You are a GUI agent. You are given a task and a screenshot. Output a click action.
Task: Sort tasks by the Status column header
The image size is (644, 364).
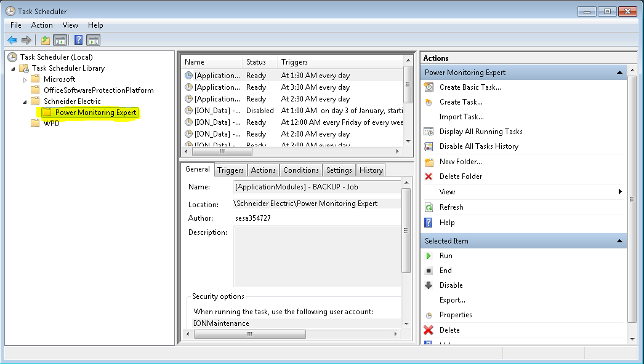tap(260, 62)
